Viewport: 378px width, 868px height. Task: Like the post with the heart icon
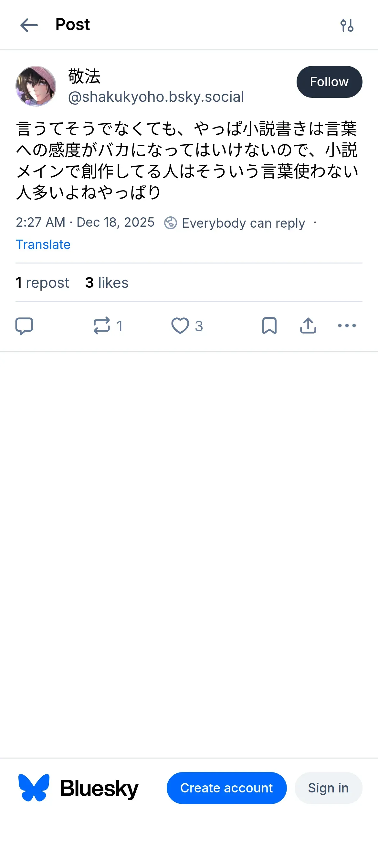[180, 326]
